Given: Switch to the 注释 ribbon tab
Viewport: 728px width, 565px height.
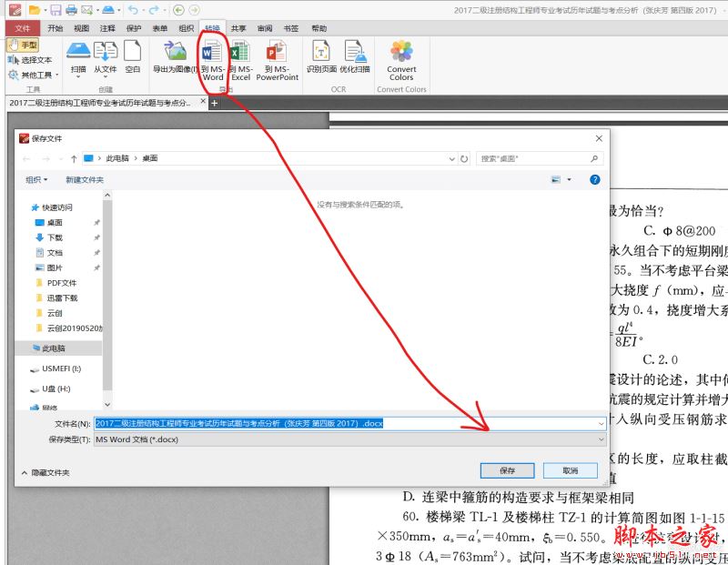Looking at the screenshot, I should pyautogui.click(x=107, y=28).
